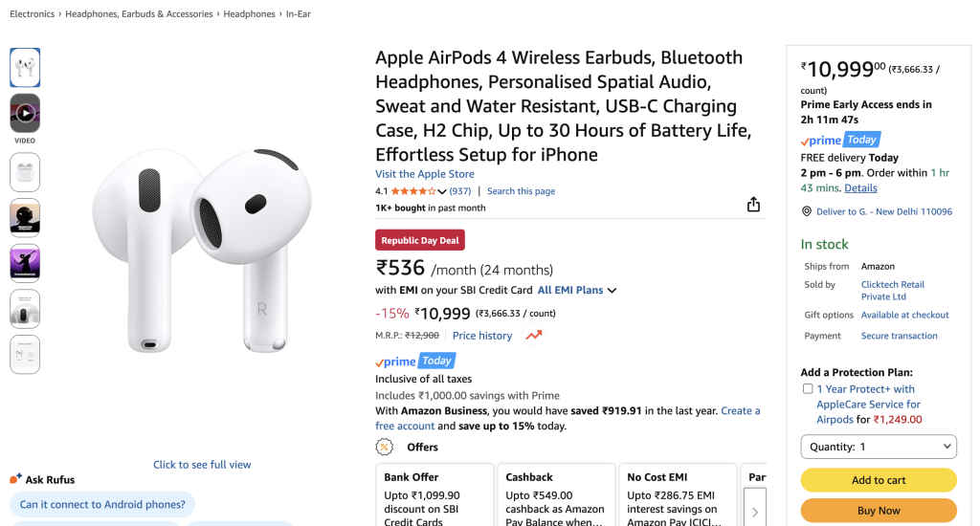Click the star rating icons
The height and width of the screenshot is (526, 980).
(x=412, y=191)
